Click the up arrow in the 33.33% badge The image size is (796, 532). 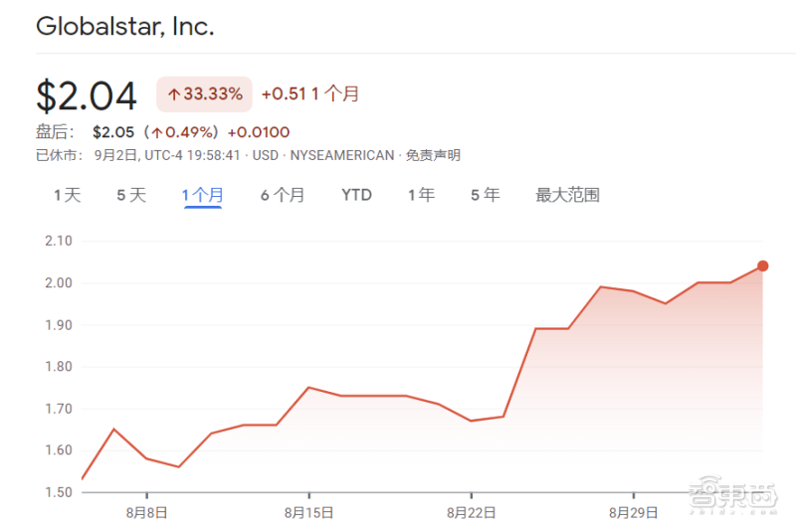click(173, 95)
